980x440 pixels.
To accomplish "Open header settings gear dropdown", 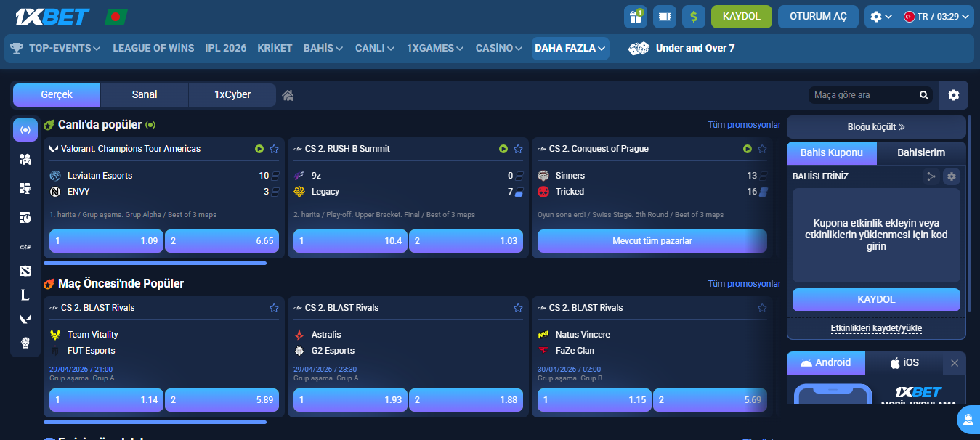I will pos(881,16).
